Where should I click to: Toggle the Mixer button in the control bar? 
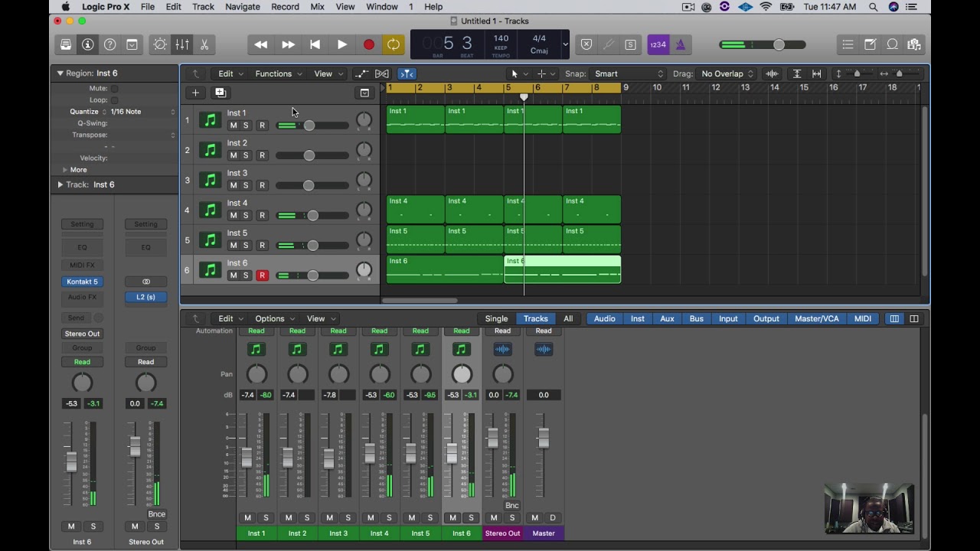point(182,44)
